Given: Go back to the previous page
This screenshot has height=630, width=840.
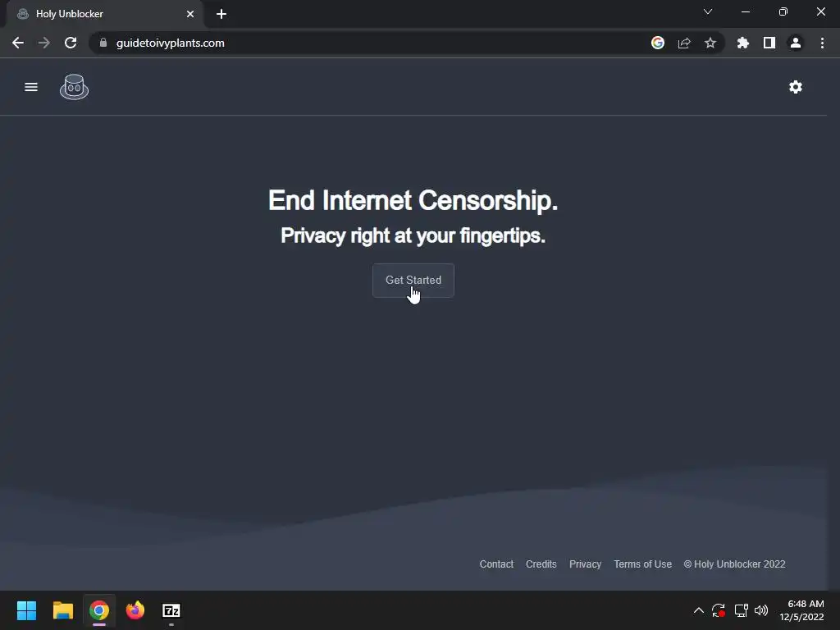Looking at the screenshot, I should click(x=18, y=43).
